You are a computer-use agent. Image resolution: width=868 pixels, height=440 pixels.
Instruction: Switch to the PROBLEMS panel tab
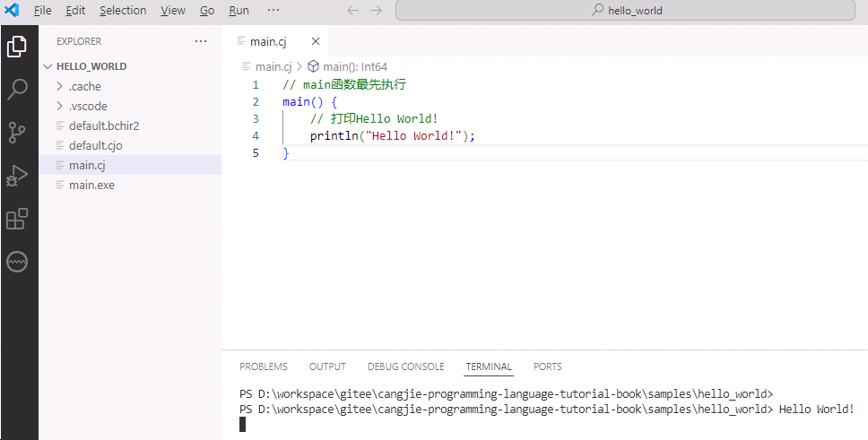tap(264, 367)
